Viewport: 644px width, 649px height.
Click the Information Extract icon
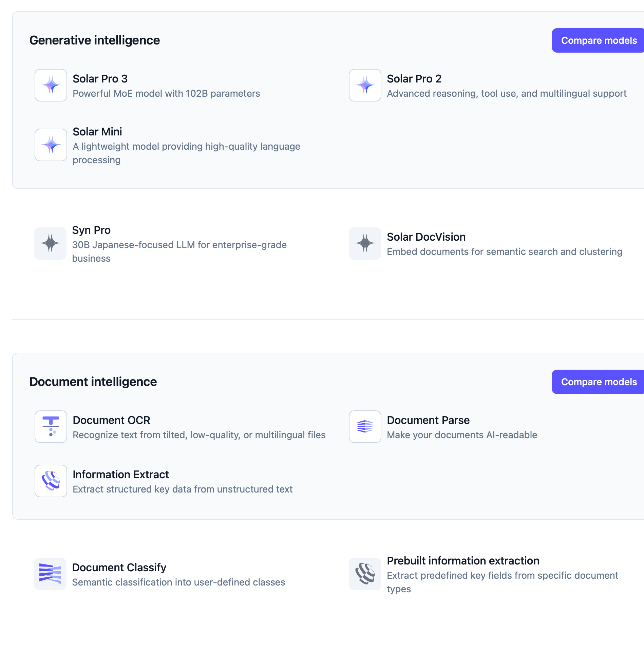(x=51, y=481)
